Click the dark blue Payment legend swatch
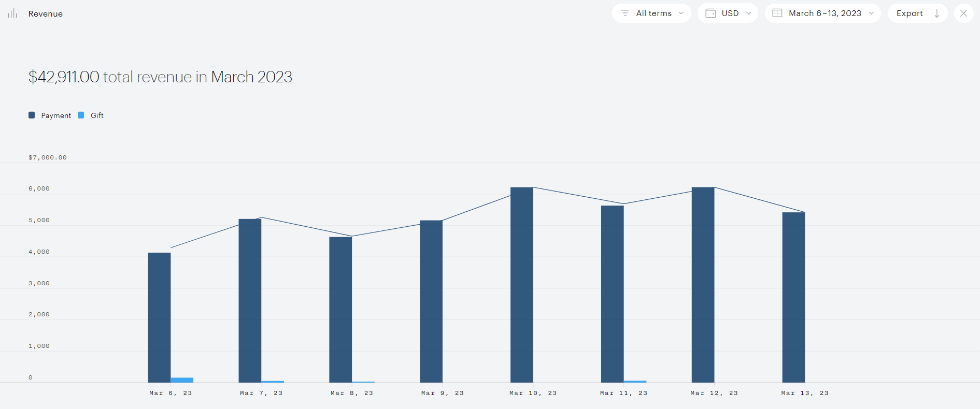The height and width of the screenshot is (409, 980). pyautogui.click(x=32, y=115)
